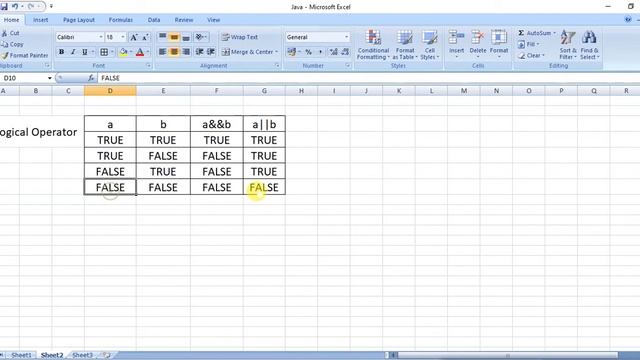
Task: Click Increase Indent icon
Action: [x=211, y=52]
